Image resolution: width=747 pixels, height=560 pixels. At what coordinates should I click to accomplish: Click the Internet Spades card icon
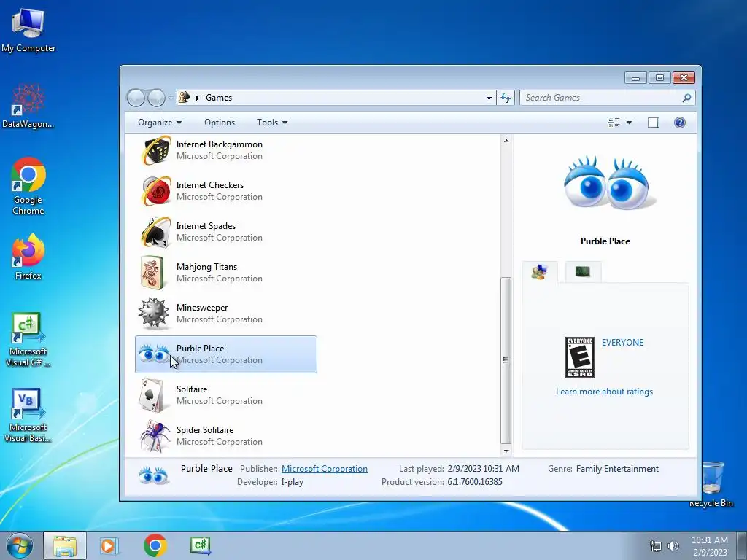(x=155, y=232)
